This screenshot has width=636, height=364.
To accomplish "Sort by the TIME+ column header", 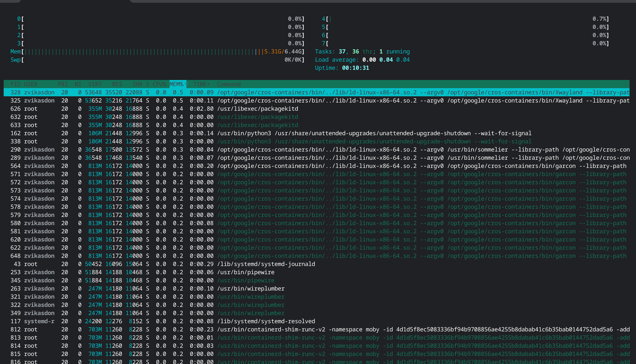I will [201, 84].
